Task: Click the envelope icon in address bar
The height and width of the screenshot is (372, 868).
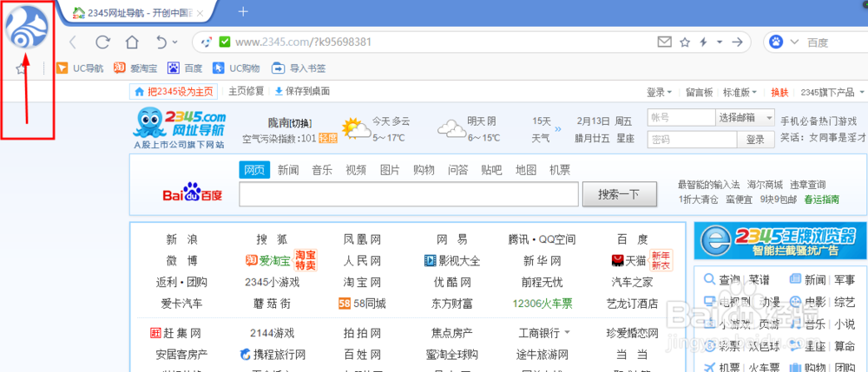Action: click(x=664, y=42)
